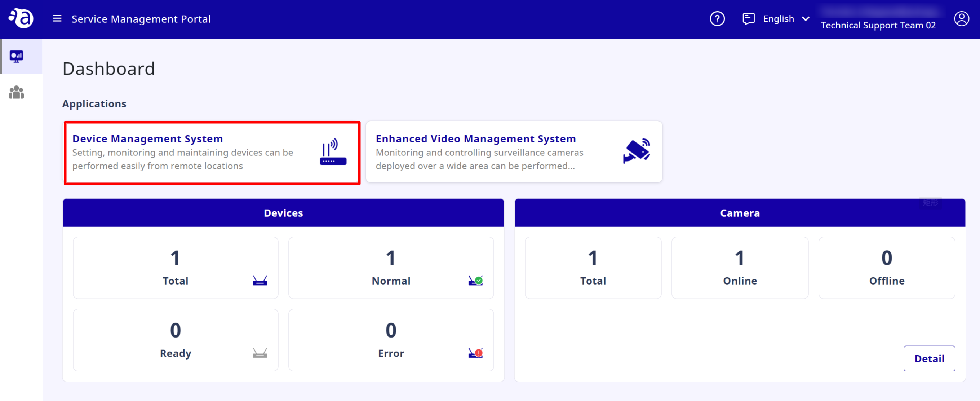980x401 pixels.
Task: Click the red error device icon under Error
Action: [x=475, y=353]
